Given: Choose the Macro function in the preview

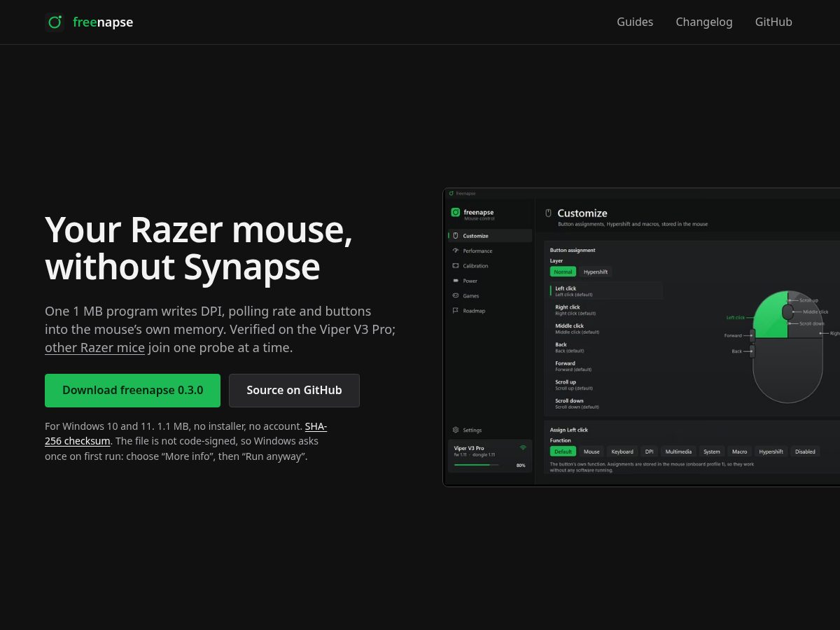Looking at the screenshot, I should point(739,451).
